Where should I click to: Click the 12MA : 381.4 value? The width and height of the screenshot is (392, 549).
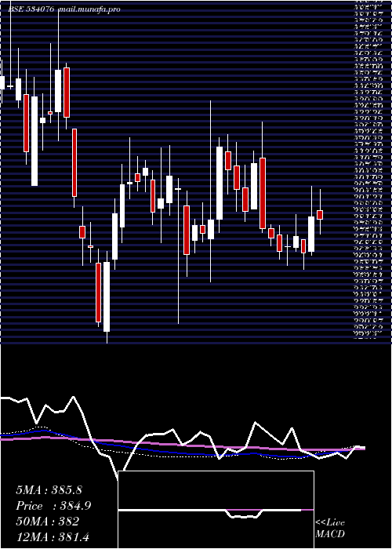point(54,537)
